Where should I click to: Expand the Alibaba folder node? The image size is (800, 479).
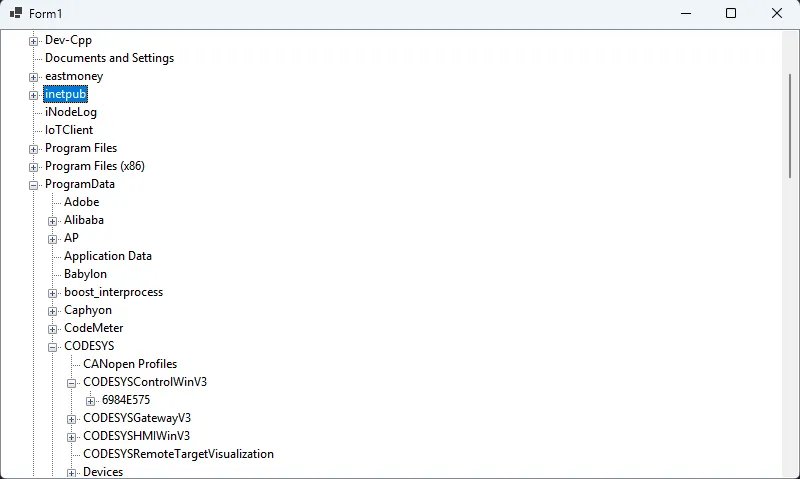(x=53, y=221)
